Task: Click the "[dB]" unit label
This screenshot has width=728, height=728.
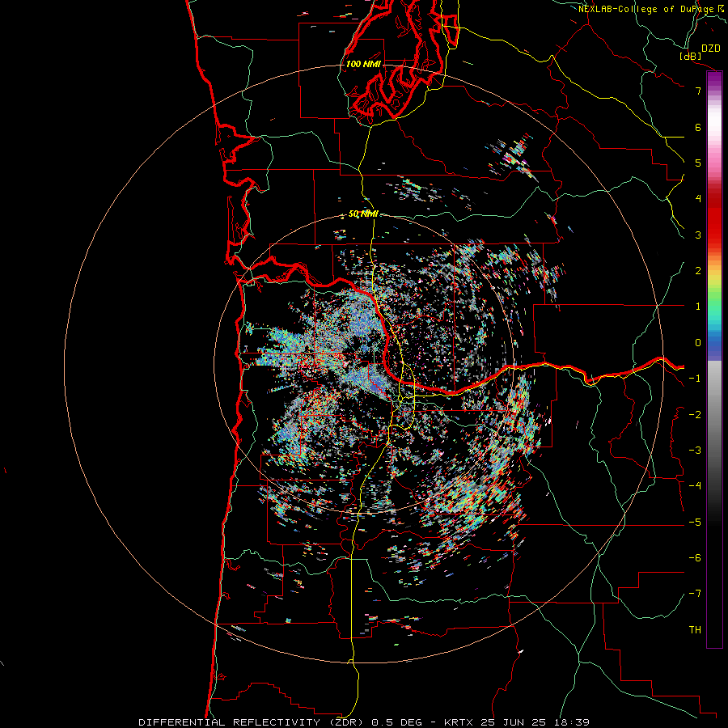Action: [x=691, y=56]
